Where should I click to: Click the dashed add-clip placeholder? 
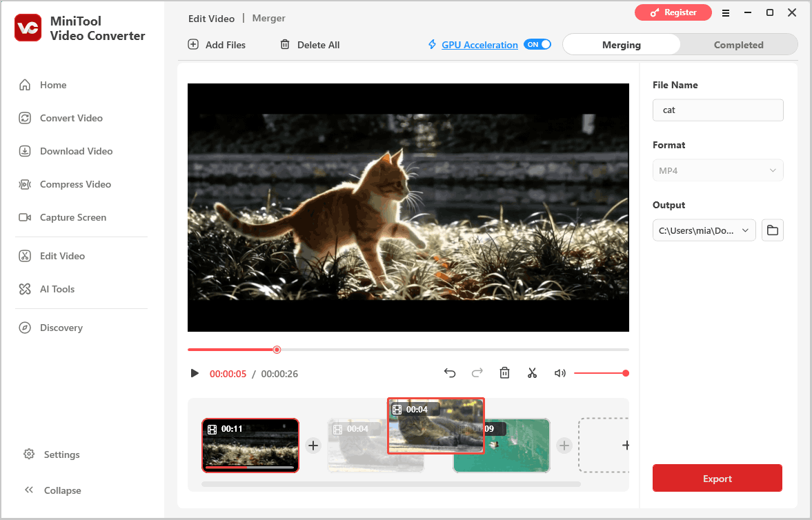point(604,446)
